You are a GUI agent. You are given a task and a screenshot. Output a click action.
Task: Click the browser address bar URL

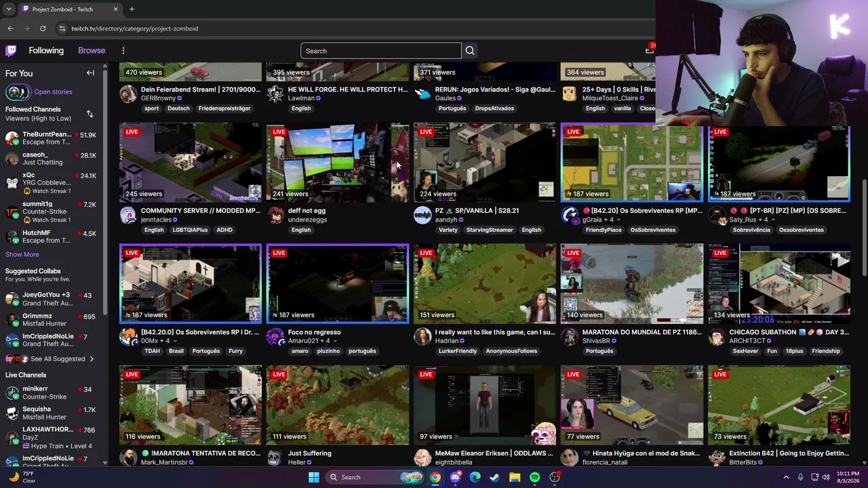pyautogui.click(x=134, y=28)
